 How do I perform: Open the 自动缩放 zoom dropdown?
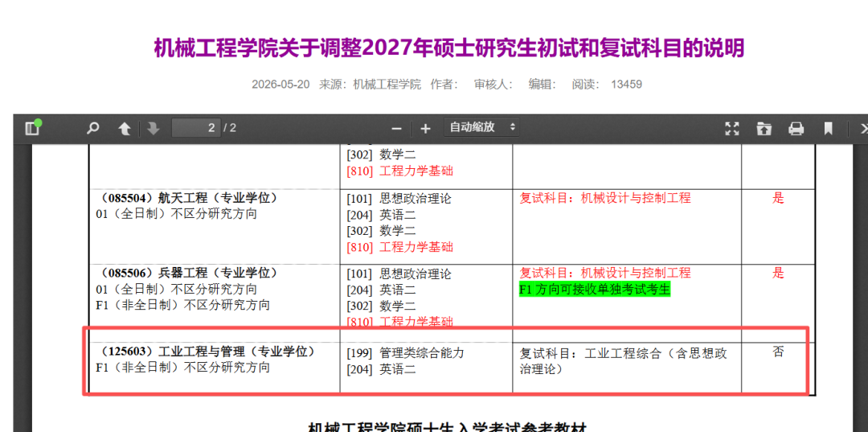coord(481,127)
